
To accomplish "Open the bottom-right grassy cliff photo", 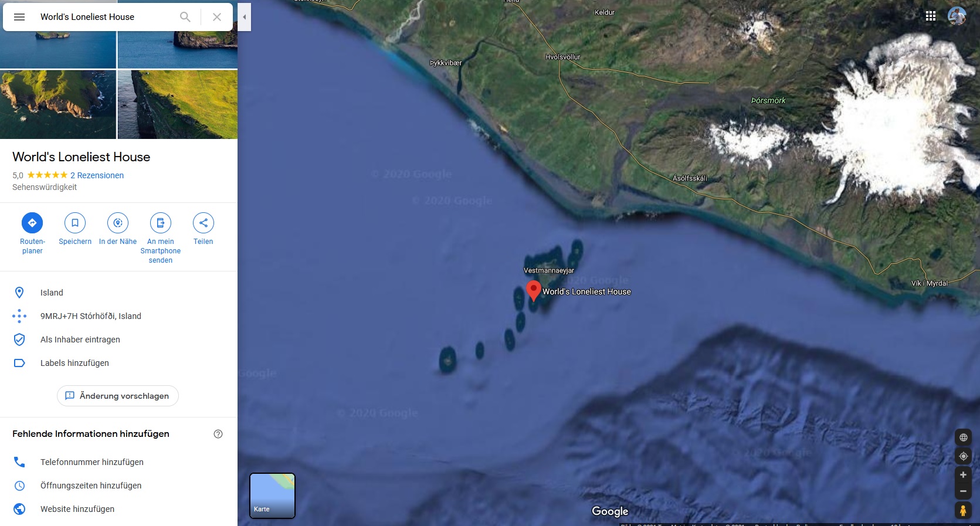I will (x=178, y=104).
